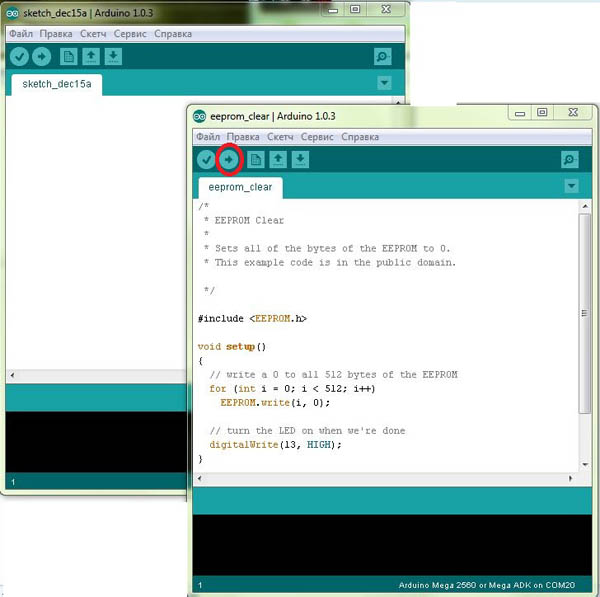Click comment '* EEPROM Clear'
The width and height of the screenshot is (600, 597).
244,220
